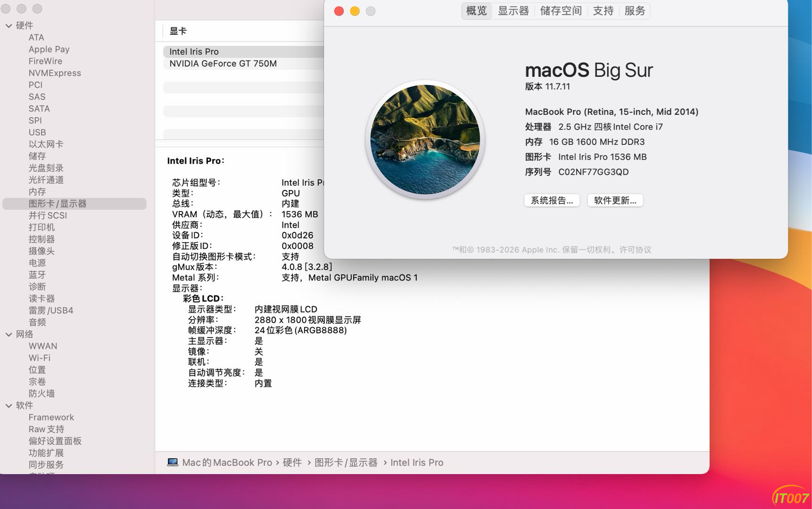Open the 支持 tab
The width and height of the screenshot is (812, 509).
tap(603, 11)
